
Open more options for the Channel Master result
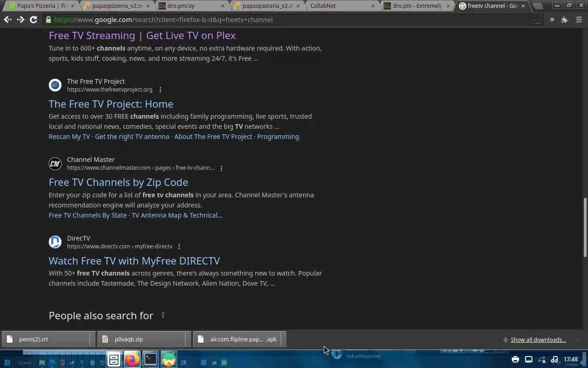(221, 168)
